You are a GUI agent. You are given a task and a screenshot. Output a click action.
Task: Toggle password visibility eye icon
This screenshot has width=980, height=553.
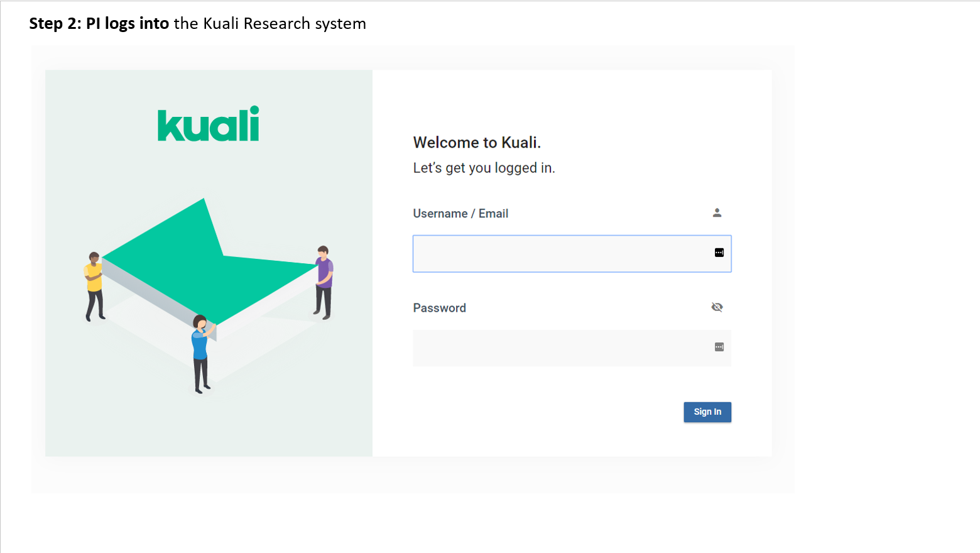pyautogui.click(x=717, y=307)
